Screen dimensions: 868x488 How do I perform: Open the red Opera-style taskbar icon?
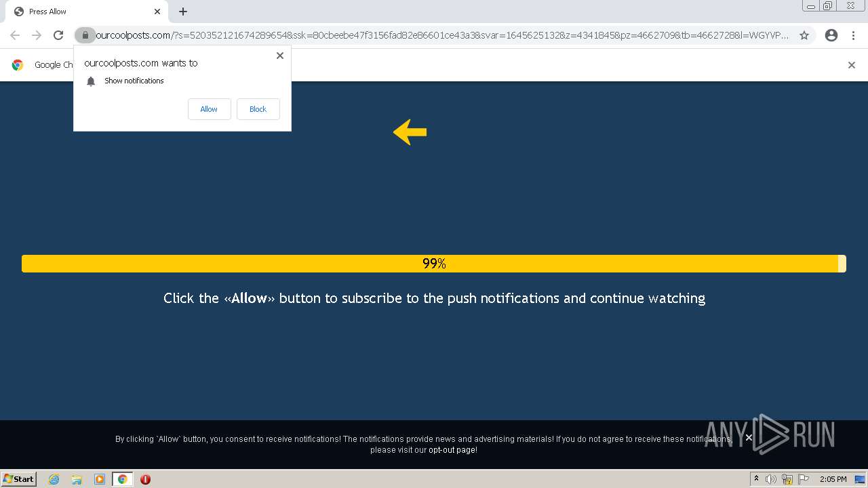(x=145, y=479)
